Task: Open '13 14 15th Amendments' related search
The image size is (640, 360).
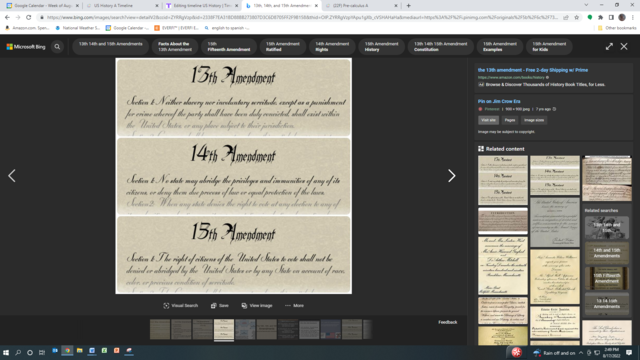Action: (607, 304)
